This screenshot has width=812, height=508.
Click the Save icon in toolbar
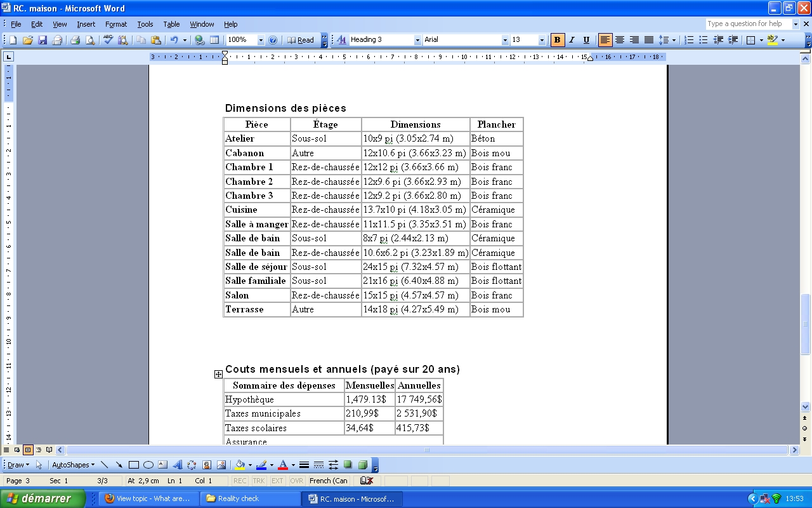(x=43, y=40)
